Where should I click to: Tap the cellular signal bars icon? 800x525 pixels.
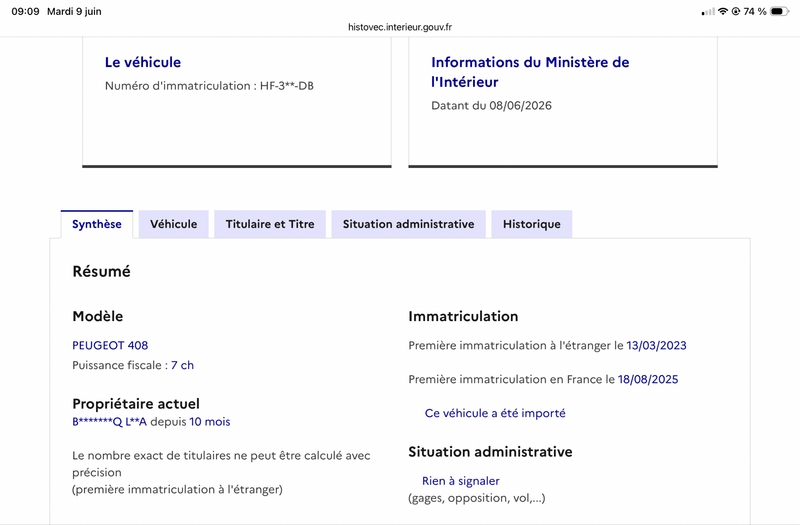(708, 11)
